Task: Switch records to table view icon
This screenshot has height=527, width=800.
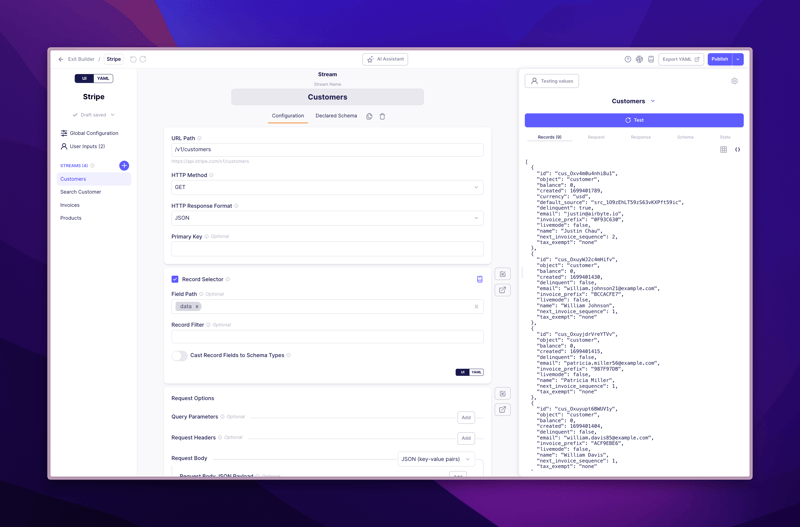Action: [x=723, y=149]
